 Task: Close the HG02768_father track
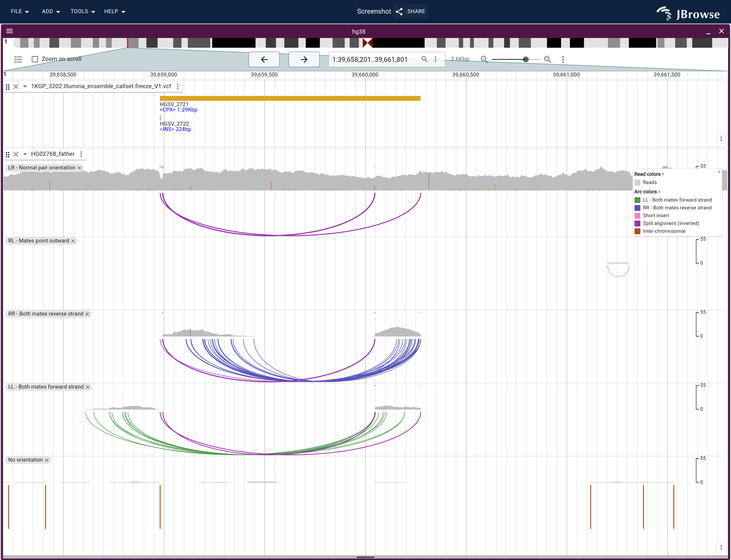pos(16,154)
